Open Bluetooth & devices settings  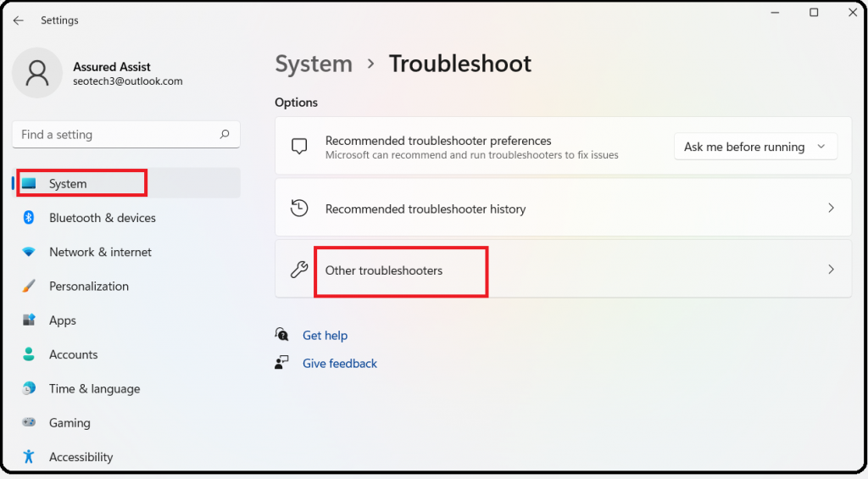[x=126, y=218]
